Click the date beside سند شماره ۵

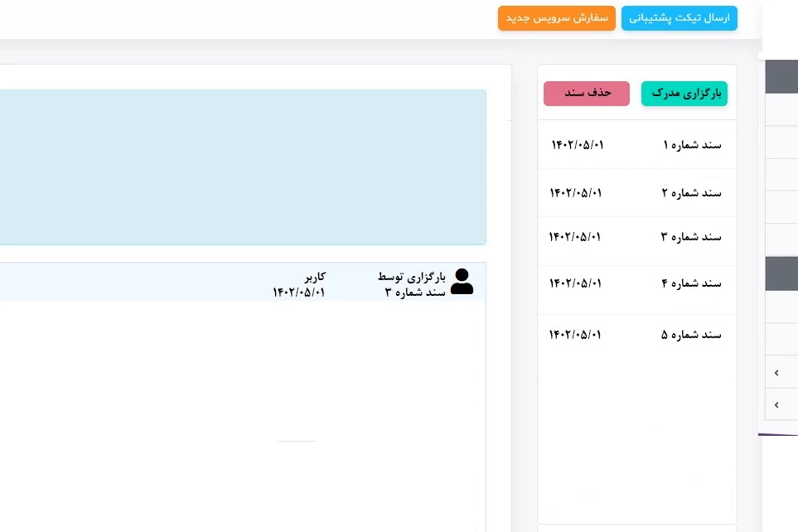(x=575, y=335)
